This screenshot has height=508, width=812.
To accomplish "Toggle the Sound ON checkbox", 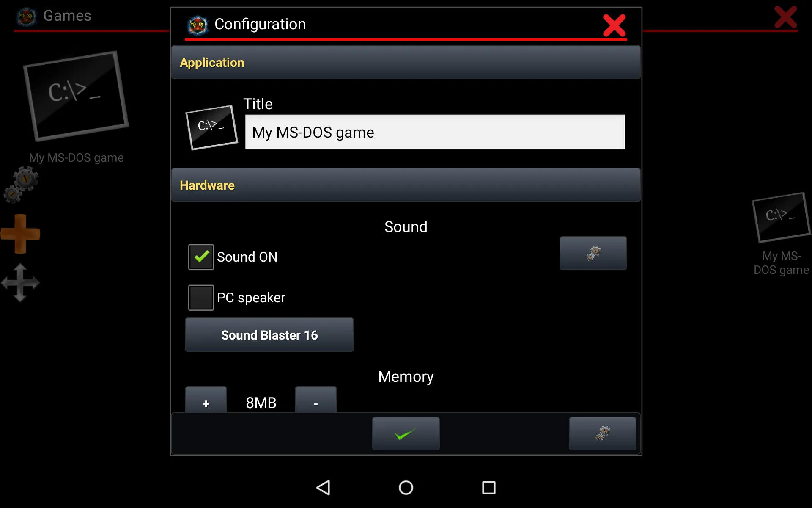I will (x=201, y=257).
